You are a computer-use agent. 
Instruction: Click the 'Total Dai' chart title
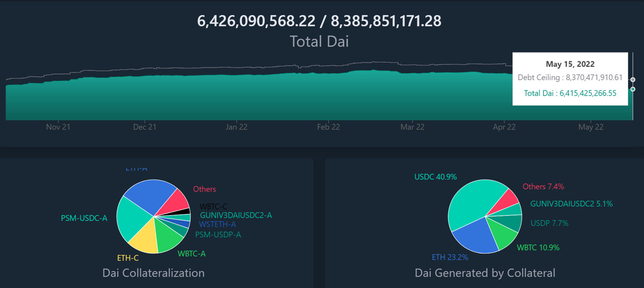tap(319, 41)
